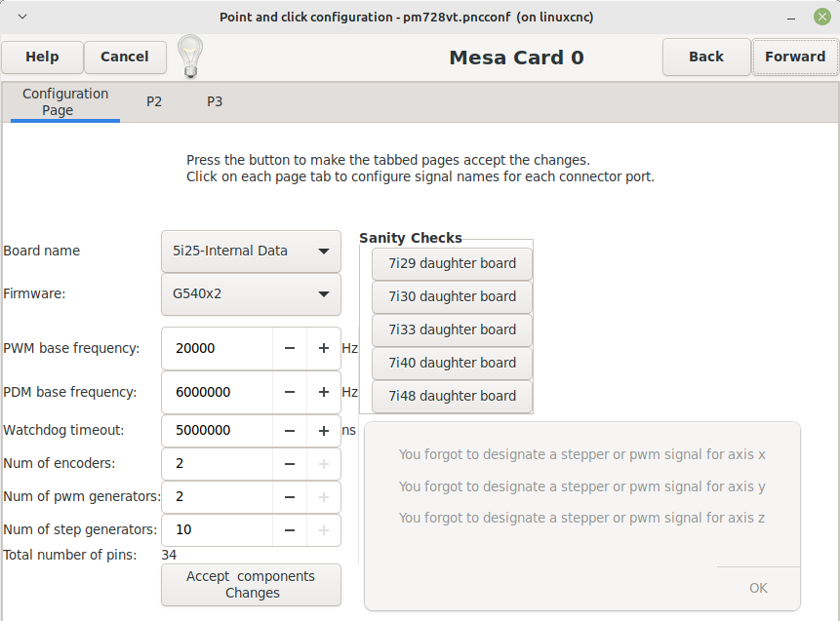The height and width of the screenshot is (621, 840).
Task: Switch to the P3 tab
Action: (215, 101)
